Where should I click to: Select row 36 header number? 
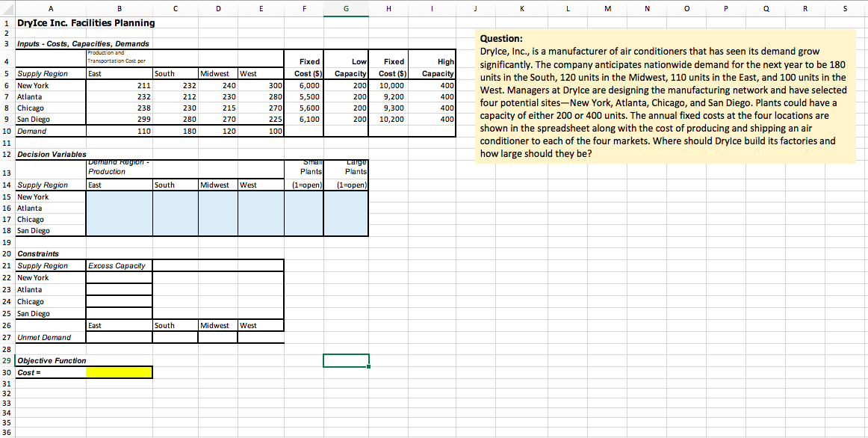(x=7, y=433)
